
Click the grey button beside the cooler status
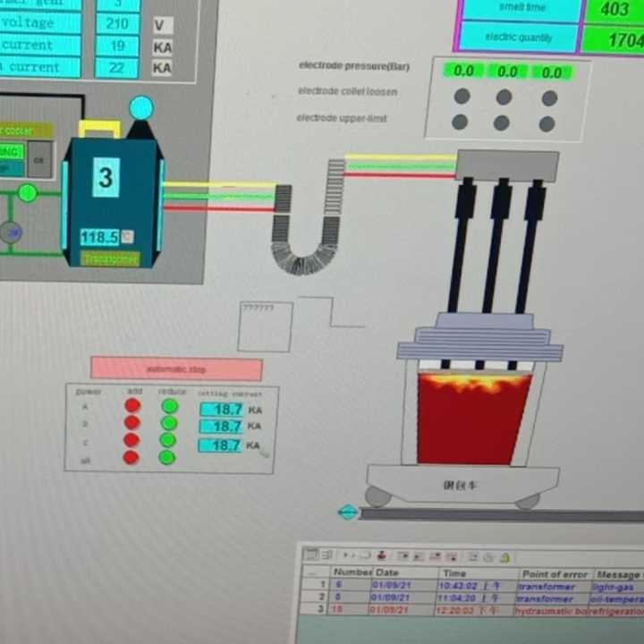39,159
